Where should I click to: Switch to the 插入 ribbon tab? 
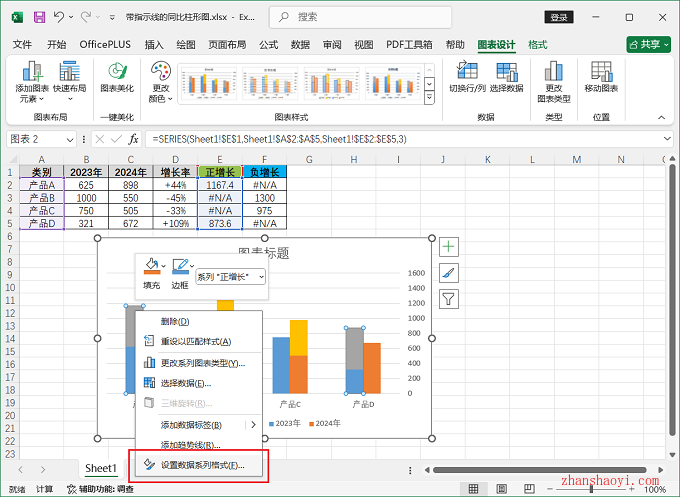coord(154,45)
